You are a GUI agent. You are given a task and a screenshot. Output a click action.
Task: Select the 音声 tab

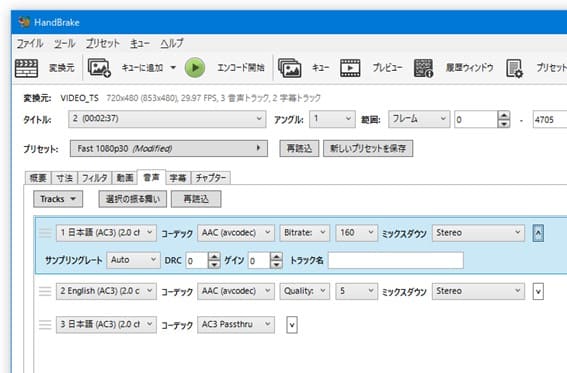click(x=152, y=177)
